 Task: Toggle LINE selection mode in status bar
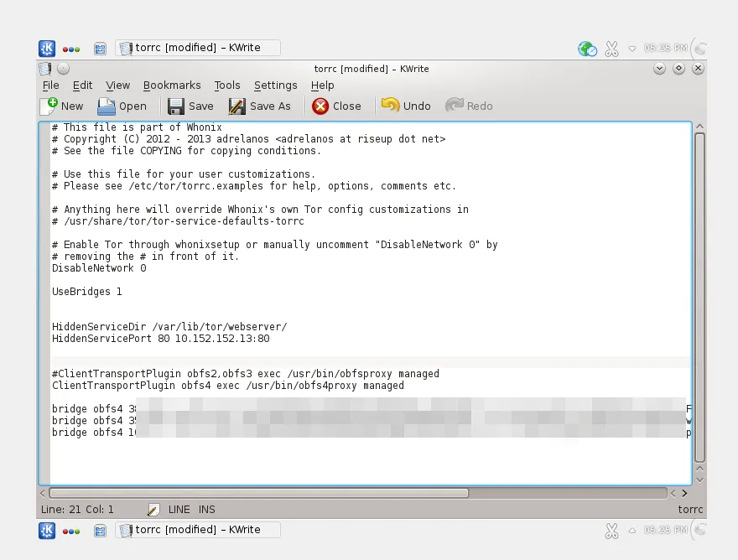click(179, 510)
